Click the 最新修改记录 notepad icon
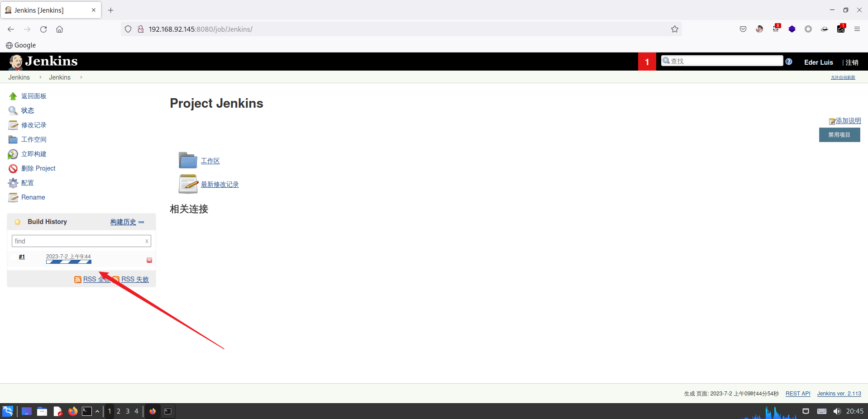Image resolution: width=868 pixels, height=419 pixels. (x=188, y=184)
